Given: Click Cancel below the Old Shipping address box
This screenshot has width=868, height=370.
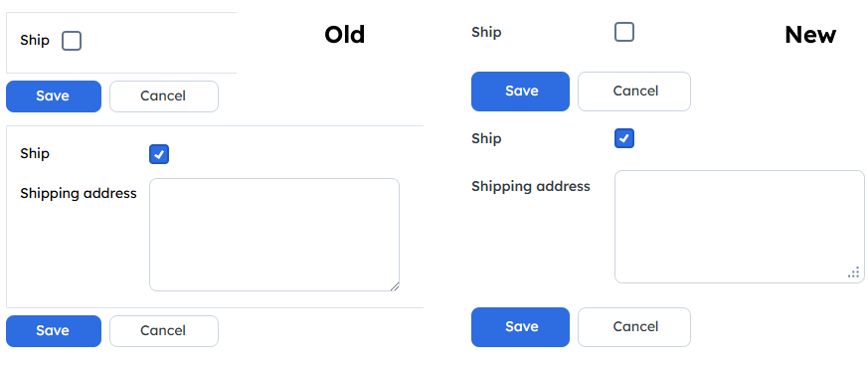Looking at the screenshot, I should click(164, 331).
